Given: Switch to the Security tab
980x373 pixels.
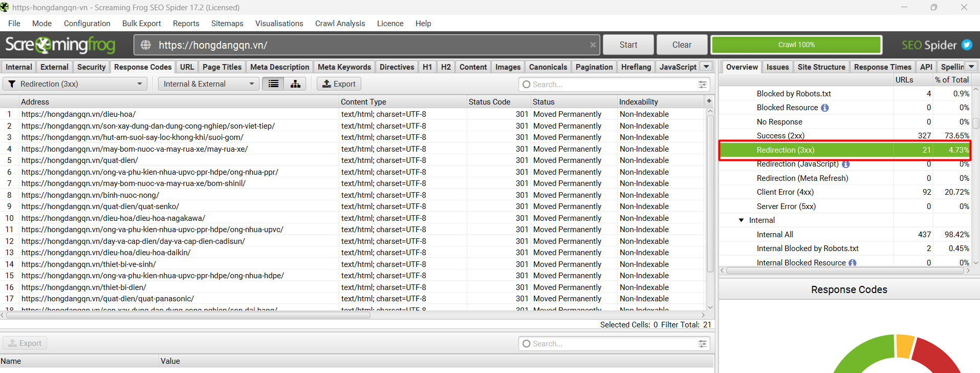Looking at the screenshot, I should (x=92, y=67).
